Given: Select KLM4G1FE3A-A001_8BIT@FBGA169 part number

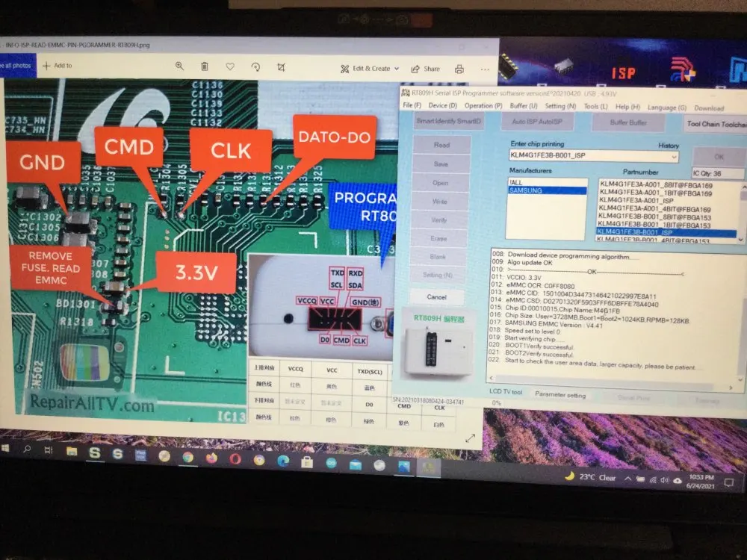Looking at the screenshot, I should pyautogui.click(x=657, y=184).
